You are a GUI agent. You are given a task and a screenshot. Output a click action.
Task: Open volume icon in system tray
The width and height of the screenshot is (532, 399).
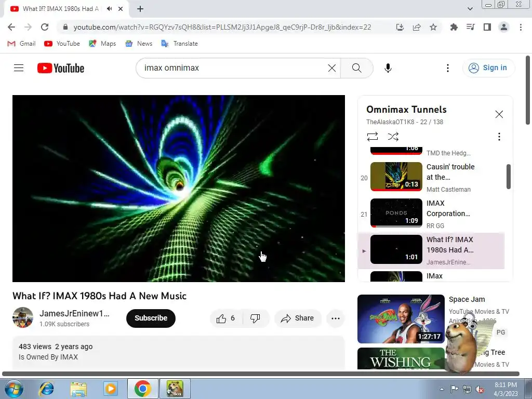coord(480,389)
